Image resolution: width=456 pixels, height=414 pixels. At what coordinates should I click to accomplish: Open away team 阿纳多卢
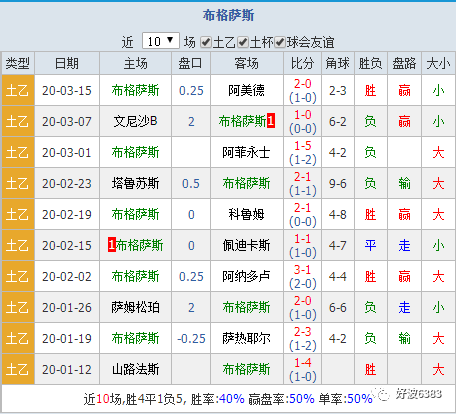pyautogui.click(x=246, y=276)
